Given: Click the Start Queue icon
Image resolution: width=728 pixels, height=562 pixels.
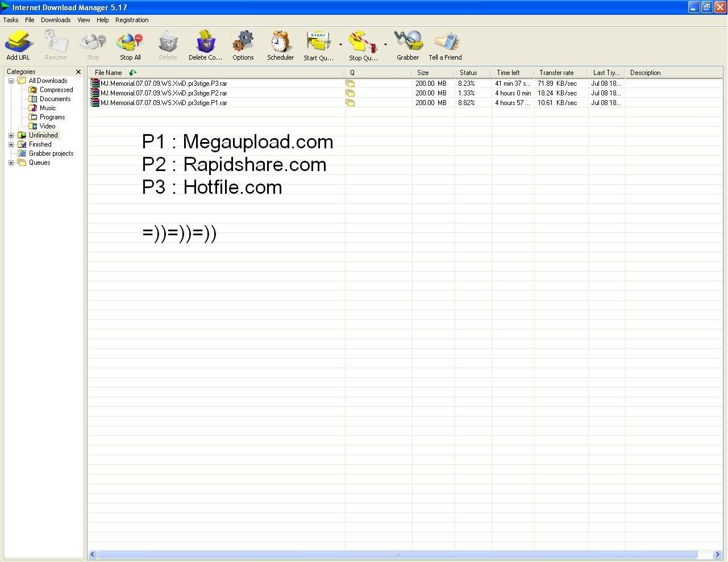Looking at the screenshot, I should pyautogui.click(x=318, y=42).
